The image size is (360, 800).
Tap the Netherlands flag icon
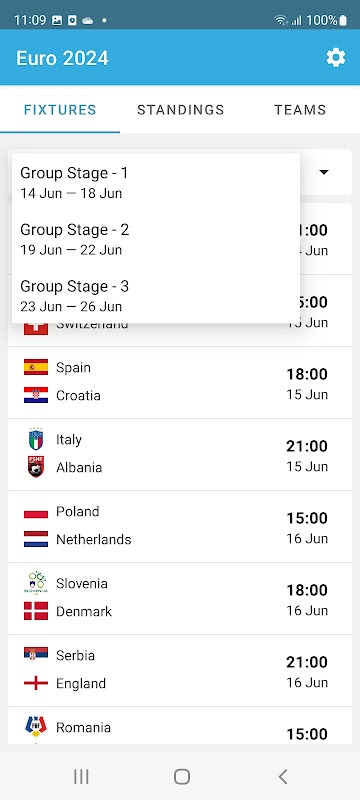click(36, 539)
